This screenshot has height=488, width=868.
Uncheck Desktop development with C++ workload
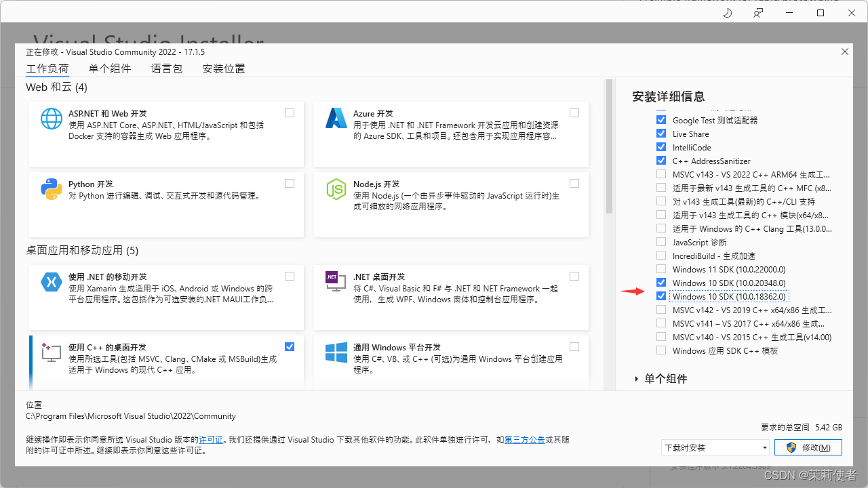pos(290,346)
